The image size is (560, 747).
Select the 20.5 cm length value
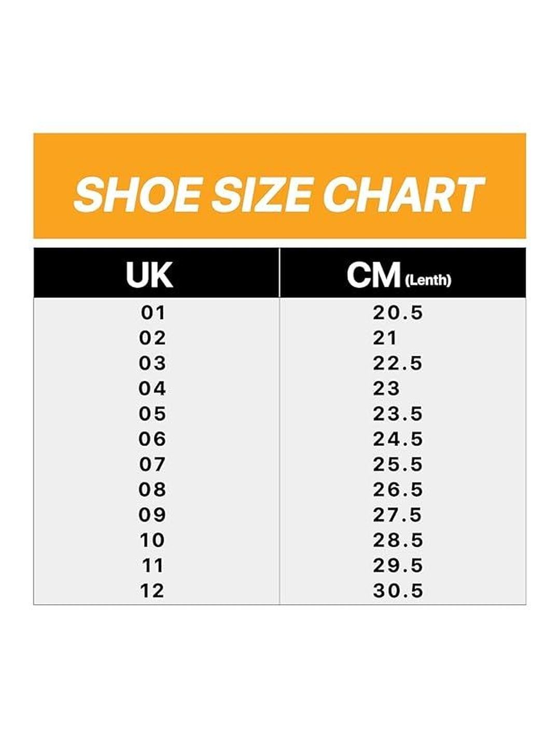tap(398, 313)
